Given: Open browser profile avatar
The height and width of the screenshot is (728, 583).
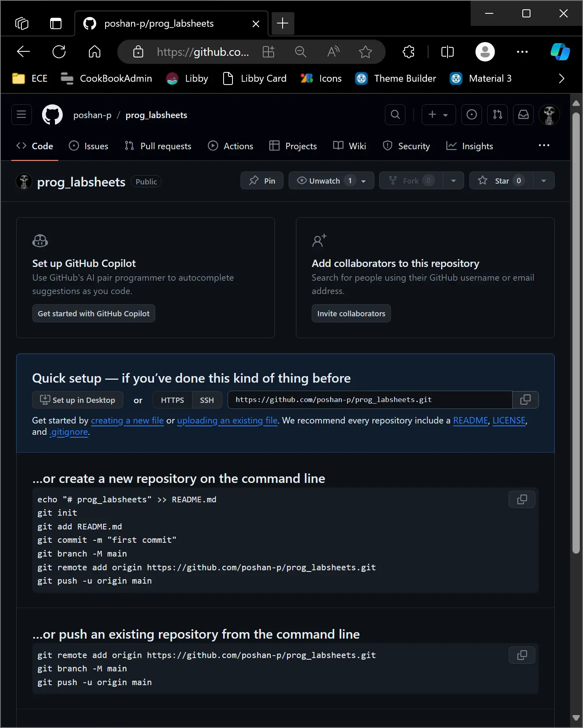Looking at the screenshot, I should (x=485, y=52).
